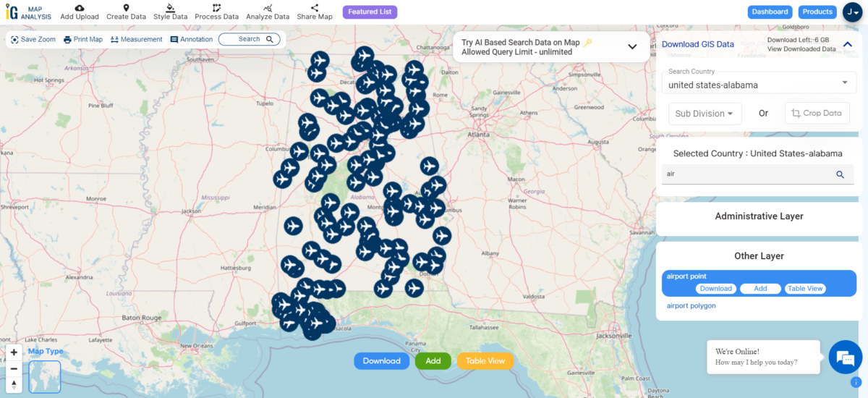The image size is (868, 398).
Task: Expand the Search Country dropdown
Action: coord(844,82)
